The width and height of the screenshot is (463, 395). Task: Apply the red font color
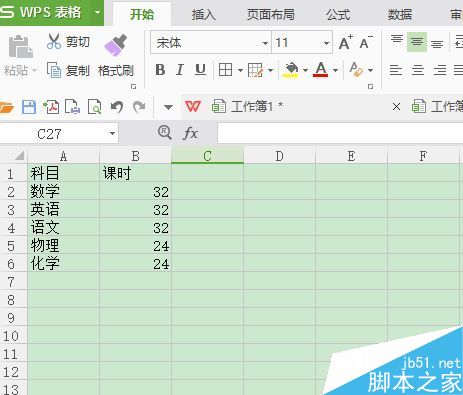click(x=321, y=70)
